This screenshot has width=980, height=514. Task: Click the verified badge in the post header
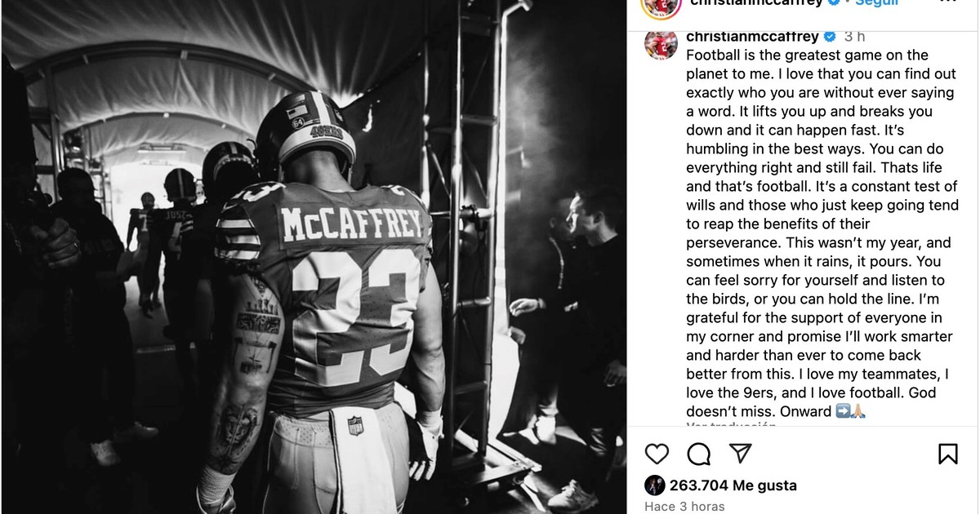835,3
